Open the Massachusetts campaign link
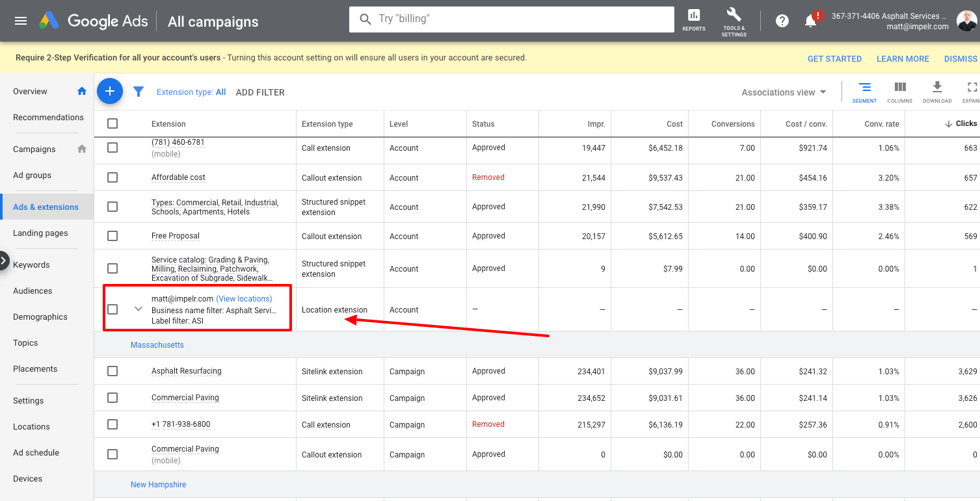 [157, 345]
